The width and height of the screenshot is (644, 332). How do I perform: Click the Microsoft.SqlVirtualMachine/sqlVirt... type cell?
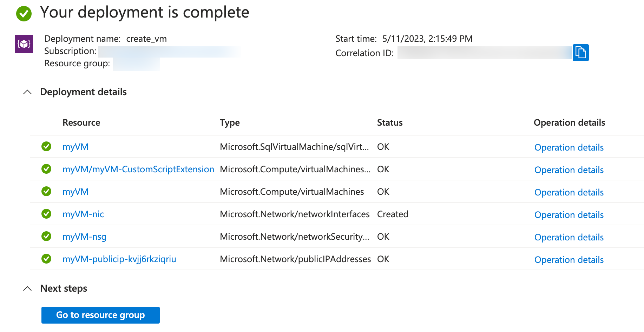(294, 147)
